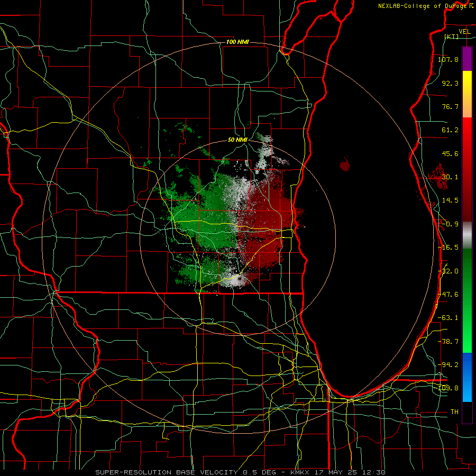The width and height of the screenshot is (476, 476).
Task: Pick the red segment of velocity scale
Action: [x=467, y=169]
